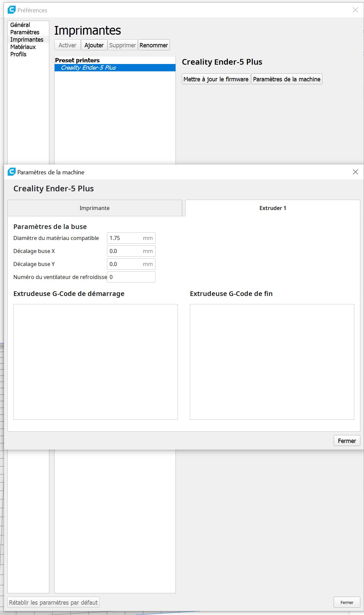Click Mettre à jour le firmware
The image size is (364, 615).
[216, 79]
